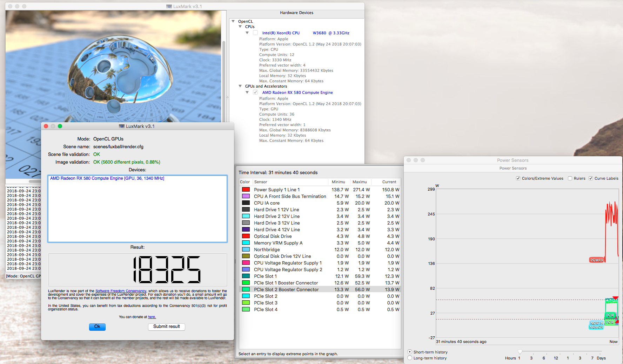623x364 pixels.
Task: Adjust the history time range slider
Action: (x=520, y=351)
